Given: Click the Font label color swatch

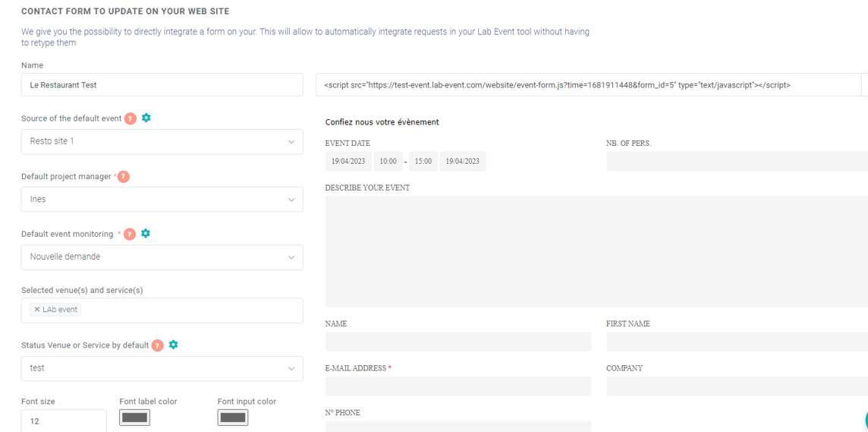Looking at the screenshot, I should pos(134,418).
